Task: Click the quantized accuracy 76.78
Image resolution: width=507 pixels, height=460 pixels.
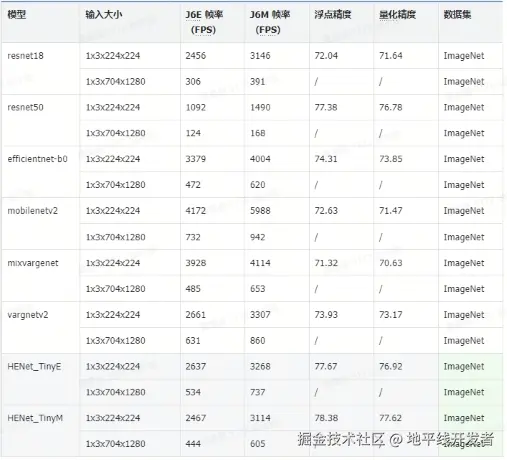Action: click(391, 107)
